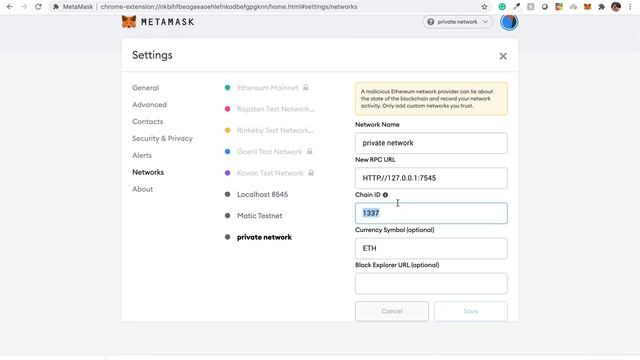Bookmark this page with the star icon
640x360 pixels.
coord(484,7)
